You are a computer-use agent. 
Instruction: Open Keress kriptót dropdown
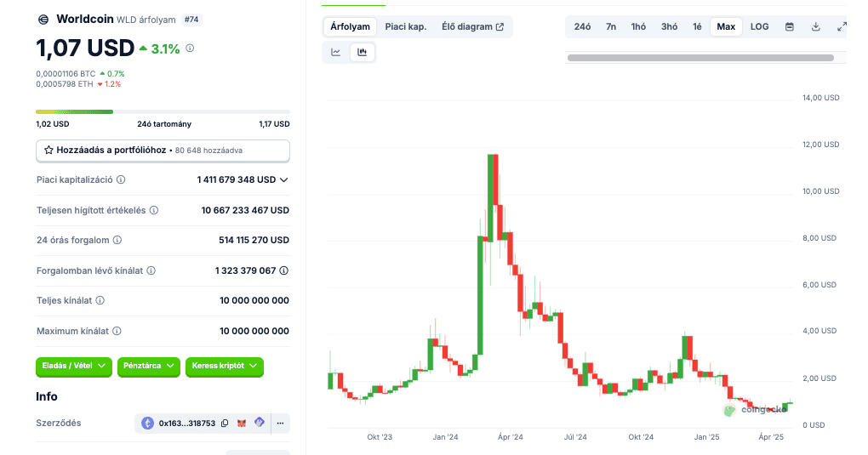pyautogui.click(x=224, y=366)
